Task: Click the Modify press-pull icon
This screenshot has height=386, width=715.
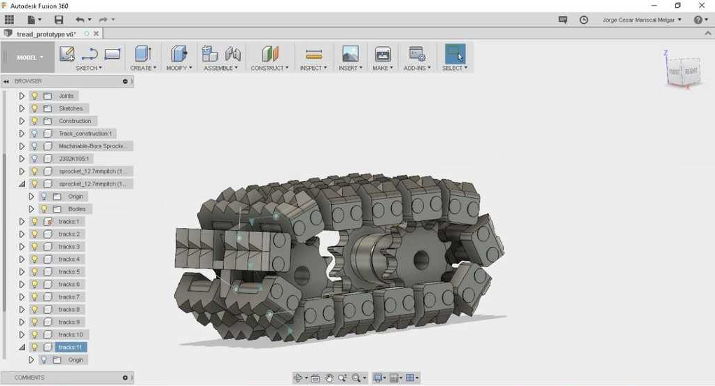Action: point(179,54)
